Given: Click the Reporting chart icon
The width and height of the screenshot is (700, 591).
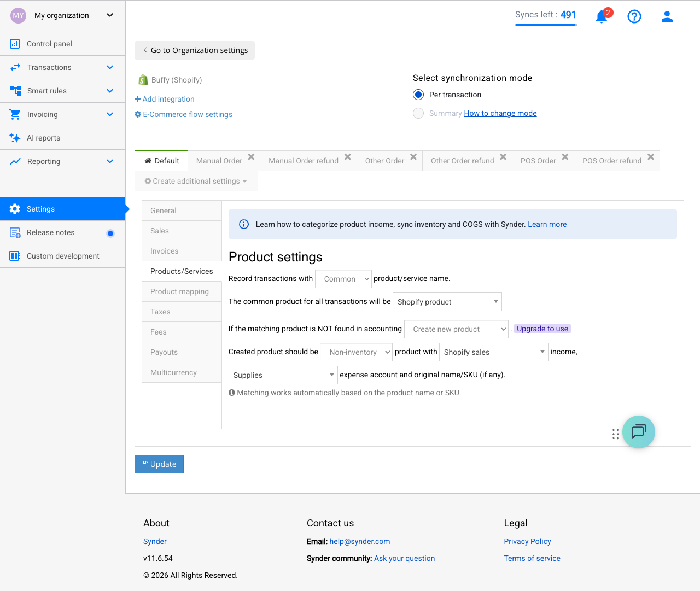Looking at the screenshot, I should (15, 161).
